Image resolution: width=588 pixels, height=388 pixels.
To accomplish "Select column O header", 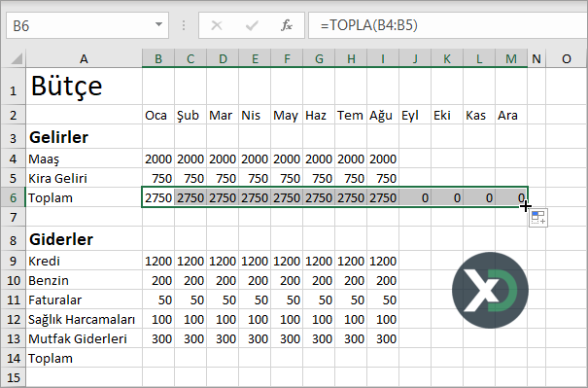I will click(567, 58).
